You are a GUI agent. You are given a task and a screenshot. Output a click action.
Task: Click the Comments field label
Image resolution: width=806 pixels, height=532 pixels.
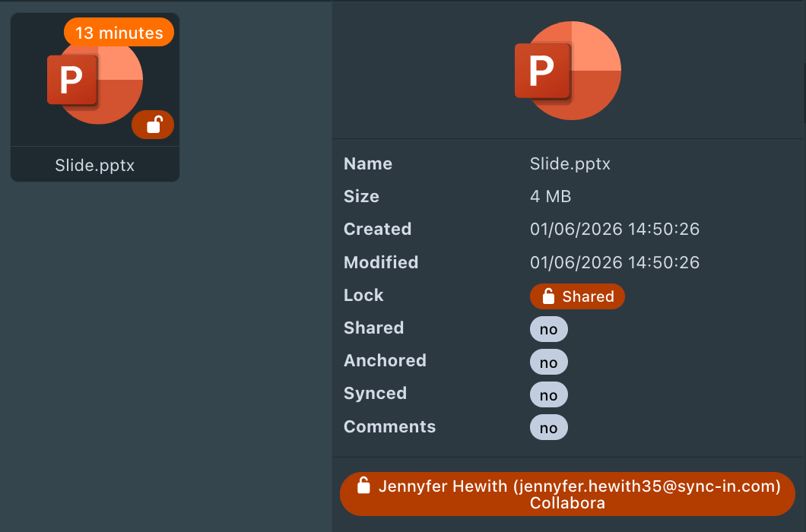coord(389,427)
